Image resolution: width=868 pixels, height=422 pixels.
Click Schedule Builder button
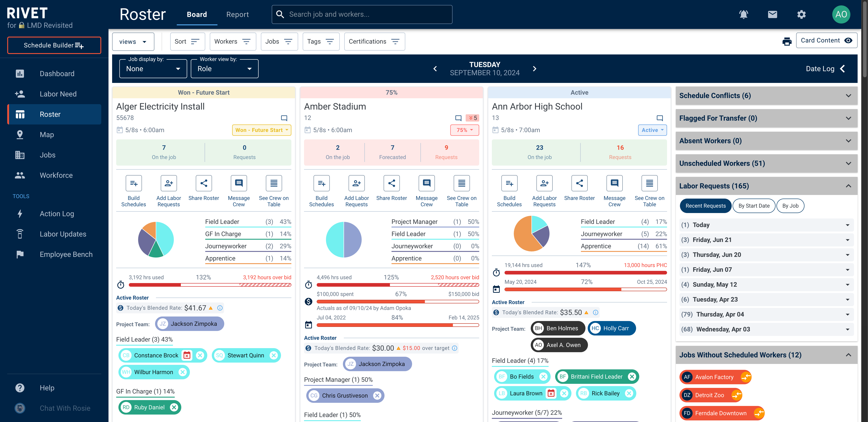54,45
